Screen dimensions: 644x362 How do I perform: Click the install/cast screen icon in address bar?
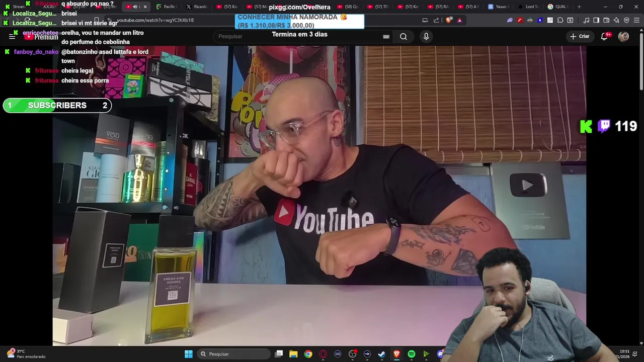click(x=425, y=20)
